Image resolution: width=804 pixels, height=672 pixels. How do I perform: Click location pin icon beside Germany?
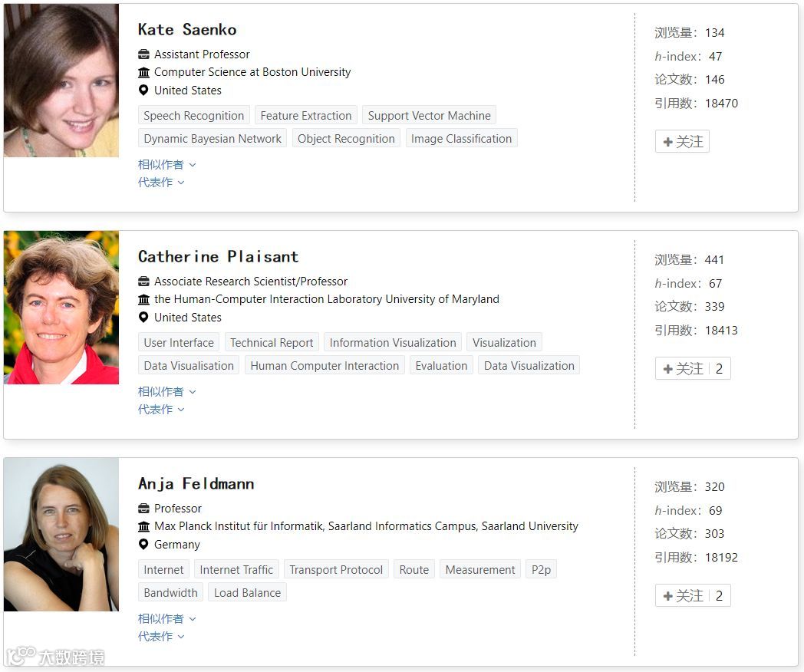tap(143, 544)
